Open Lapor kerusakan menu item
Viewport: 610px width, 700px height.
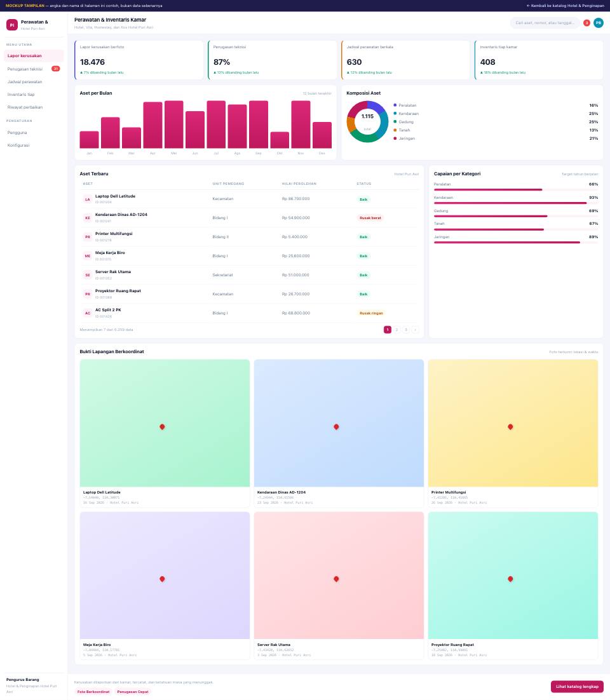(34, 56)
